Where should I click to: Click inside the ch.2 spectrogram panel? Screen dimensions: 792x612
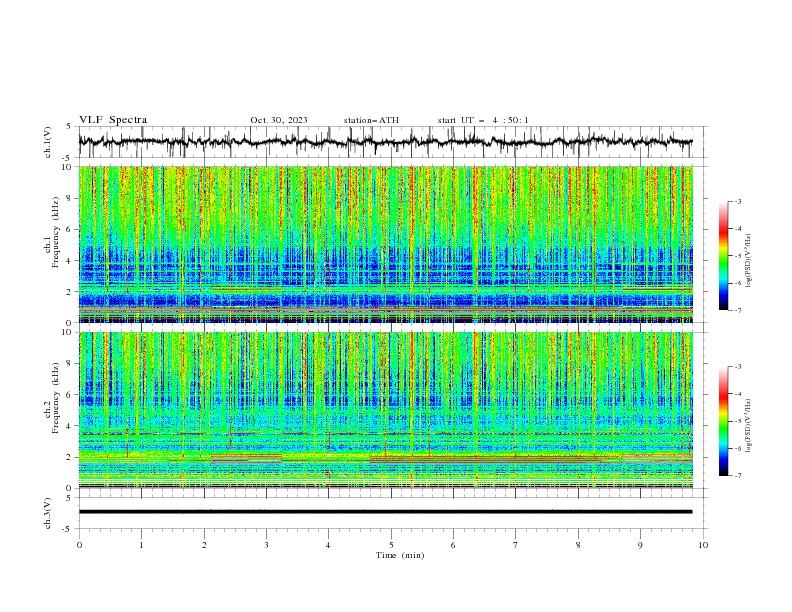click(386, 410)
